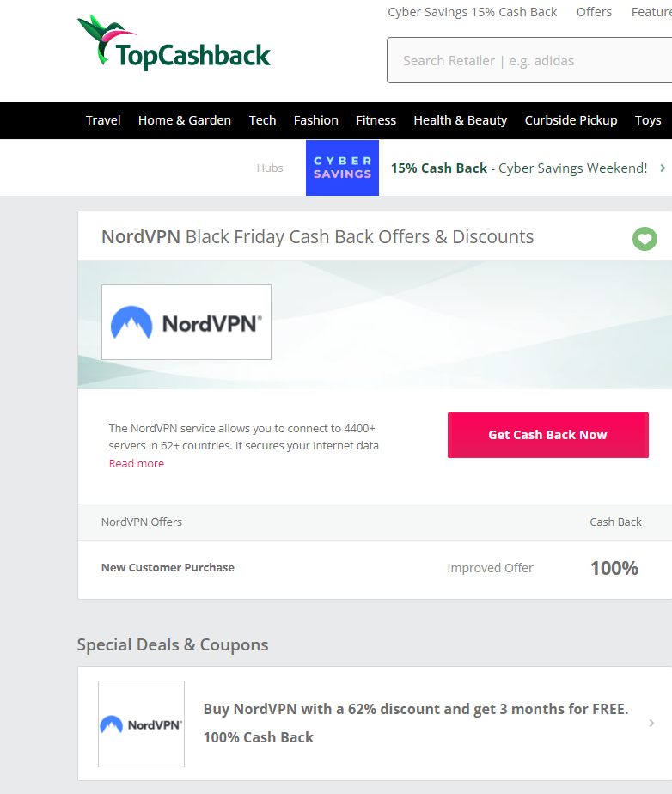The width and height of the screenshot is (672, 794).
Task: Click the Improved Offer label
Action: [x=490, y=568]
